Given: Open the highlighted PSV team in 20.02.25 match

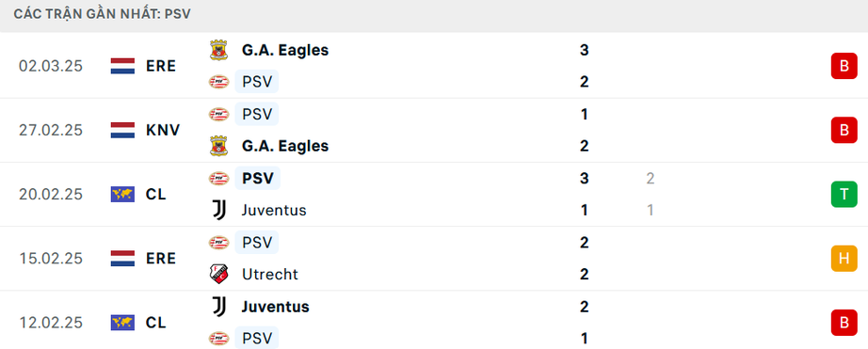Looking at the screenshot, I should tap(257, 178).
